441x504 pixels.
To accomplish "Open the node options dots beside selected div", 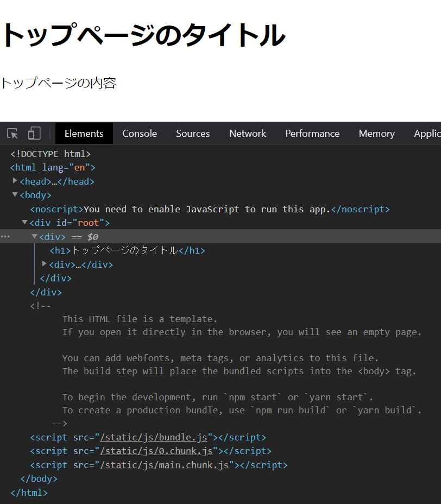I will pyautogui.click(x=5, y=236).
